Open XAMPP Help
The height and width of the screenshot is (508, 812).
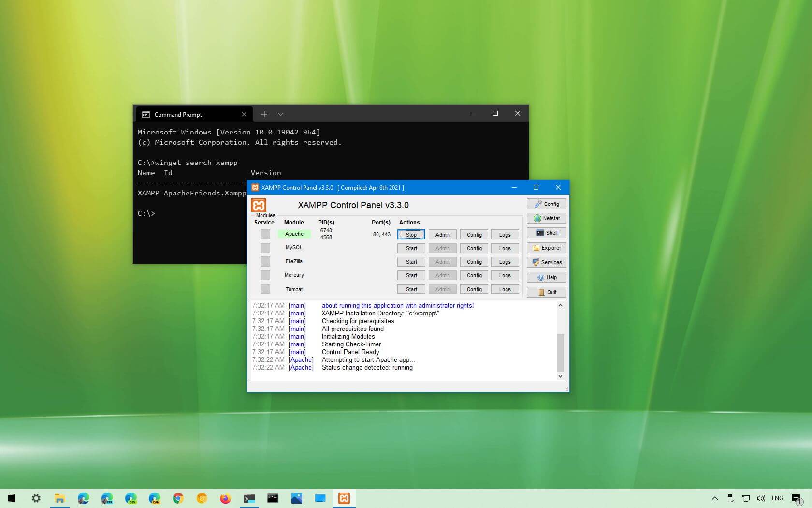(546, 277)
